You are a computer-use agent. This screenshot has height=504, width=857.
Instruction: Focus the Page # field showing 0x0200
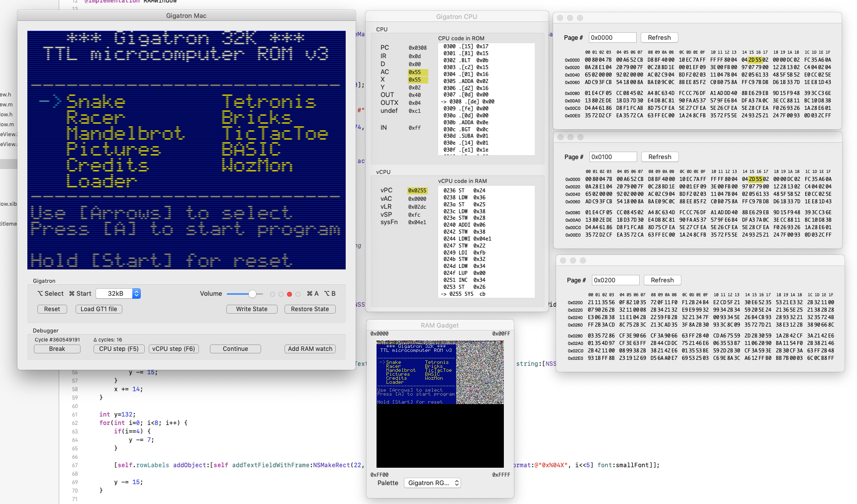616,280
